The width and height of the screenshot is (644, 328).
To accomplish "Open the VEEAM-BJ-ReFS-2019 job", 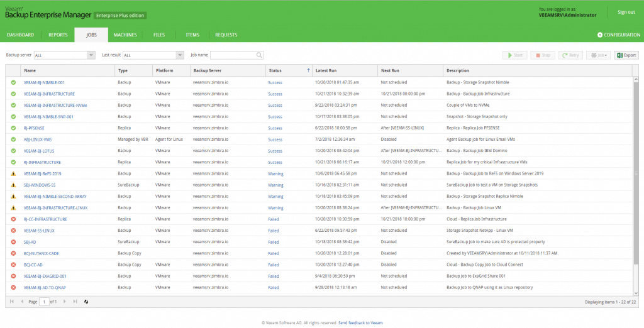I will [43, 173].
